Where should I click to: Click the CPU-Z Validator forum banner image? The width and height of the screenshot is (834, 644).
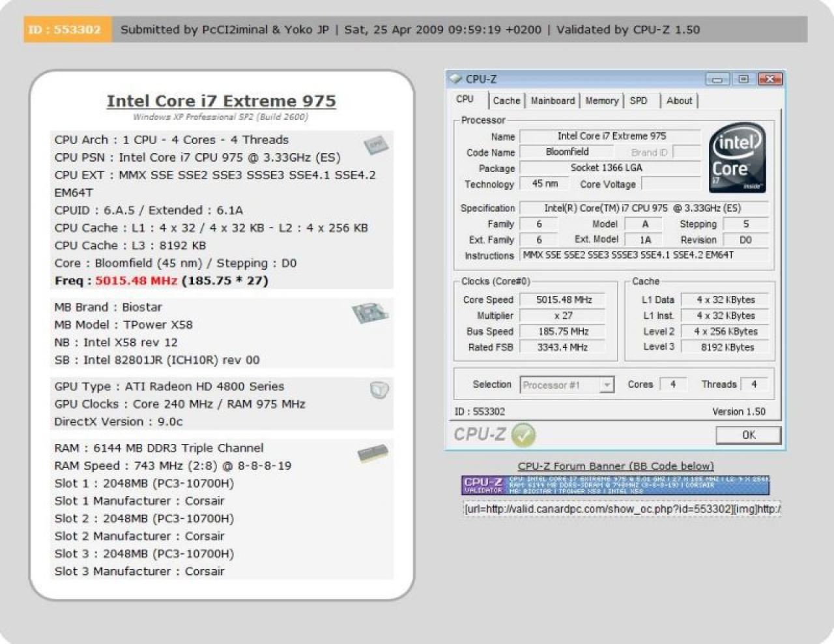(x=616, y=486)
